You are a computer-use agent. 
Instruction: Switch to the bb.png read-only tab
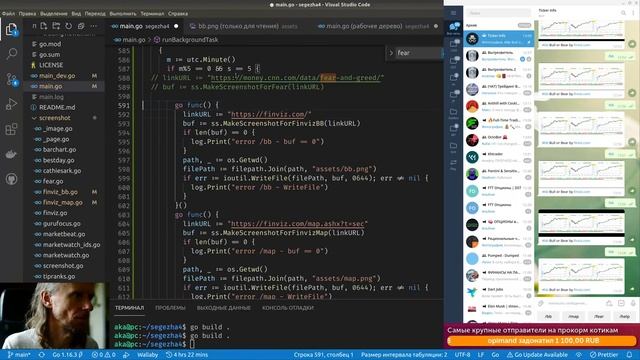[244, 26]
